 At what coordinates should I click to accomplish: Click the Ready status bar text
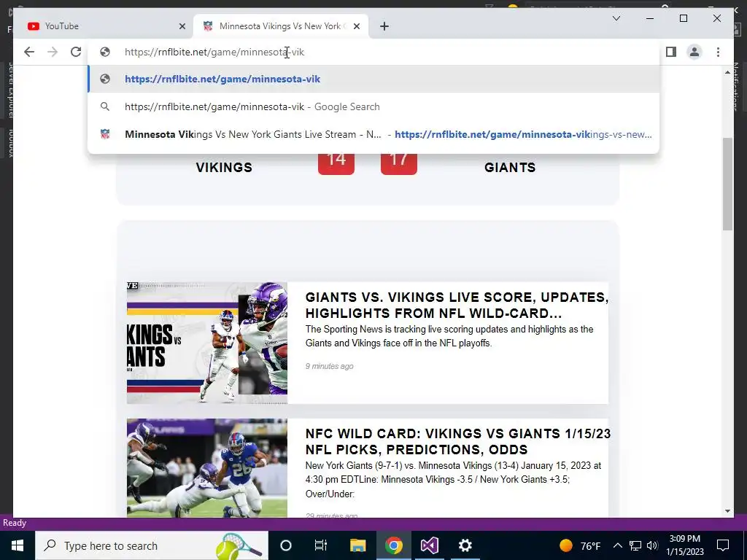pyautogui.click(x=15, y=523)
